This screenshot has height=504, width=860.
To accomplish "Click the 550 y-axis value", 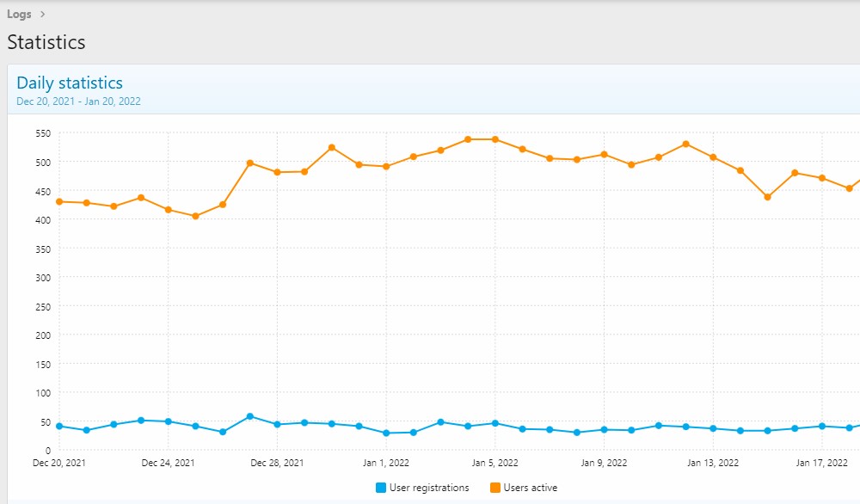I will tap(43, 133).
